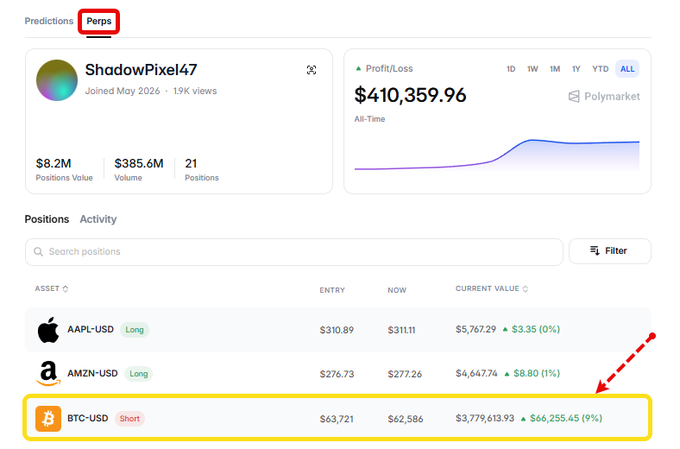Open the Filter button
This screenshot has height=449, width=680.
[610, 251]
